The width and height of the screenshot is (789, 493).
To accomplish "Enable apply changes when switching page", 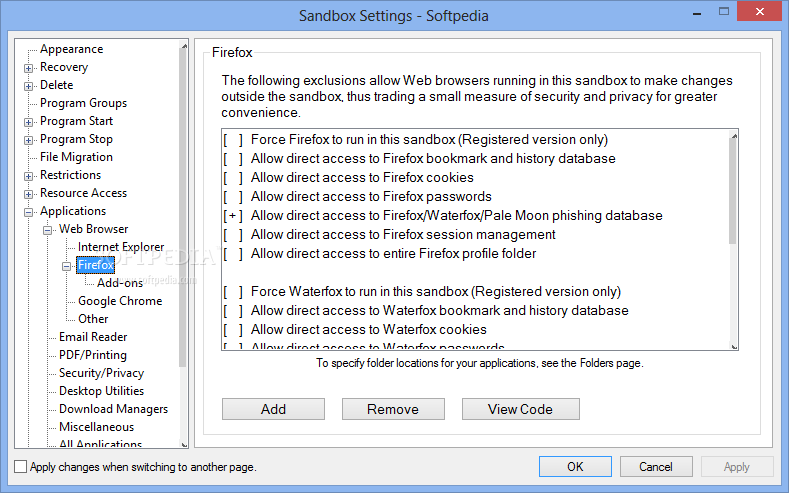I will pyautogui.click(x=21, y=467).
